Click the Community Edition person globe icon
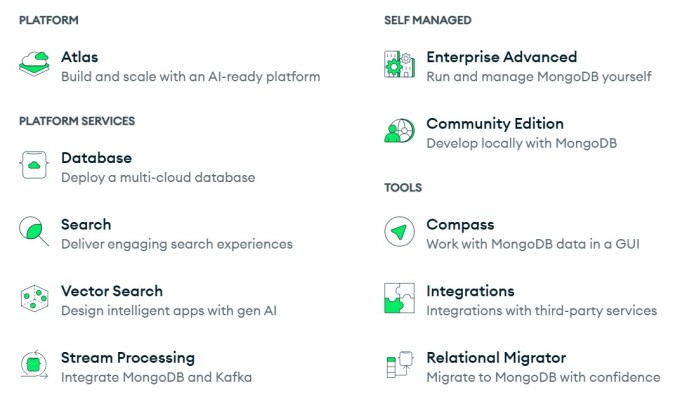Screen dimensions: 680x404 point(399,130)
